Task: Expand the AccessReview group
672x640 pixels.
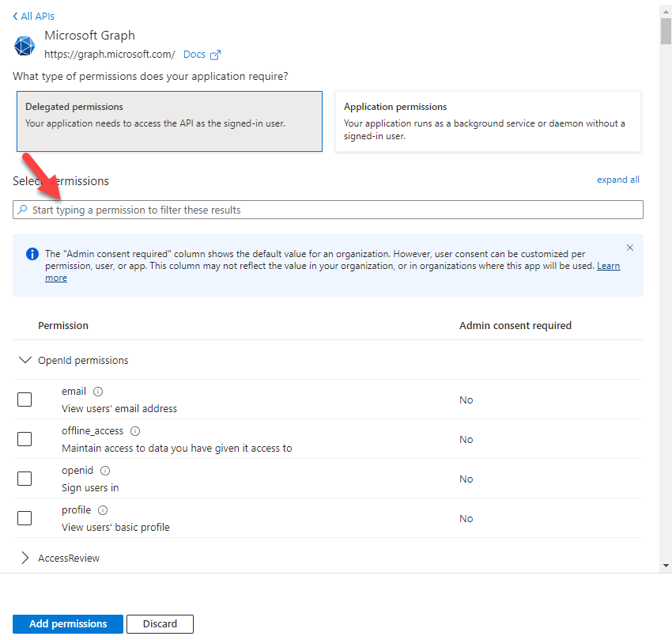Action: (25, 558)
